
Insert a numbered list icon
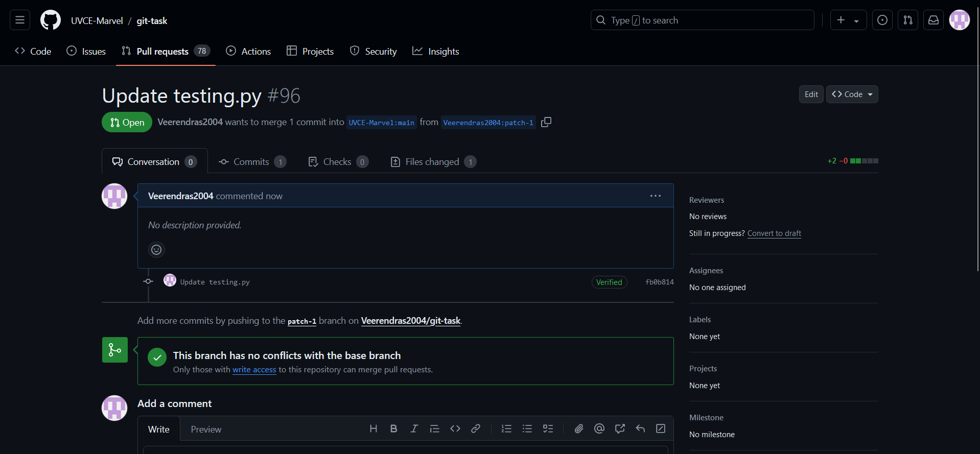coord(507,428)
